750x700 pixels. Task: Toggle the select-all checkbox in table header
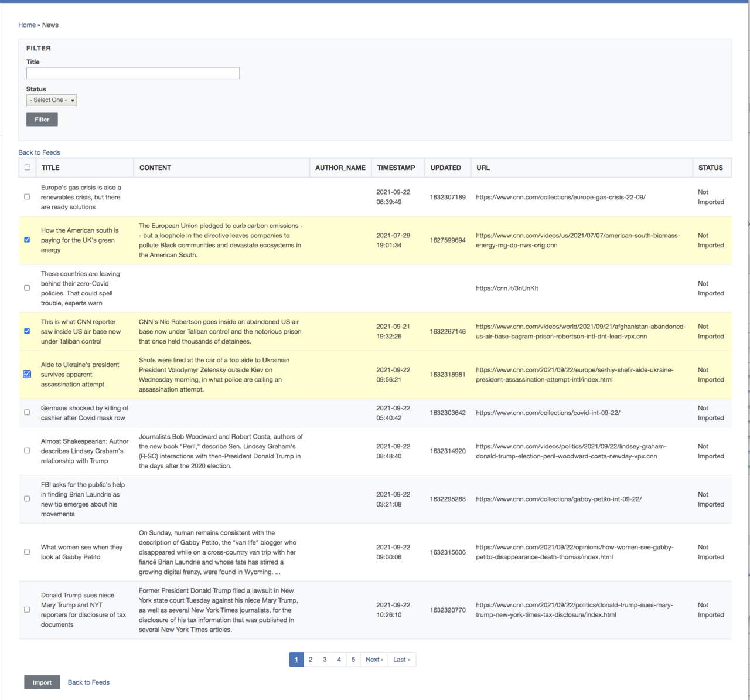28,168
